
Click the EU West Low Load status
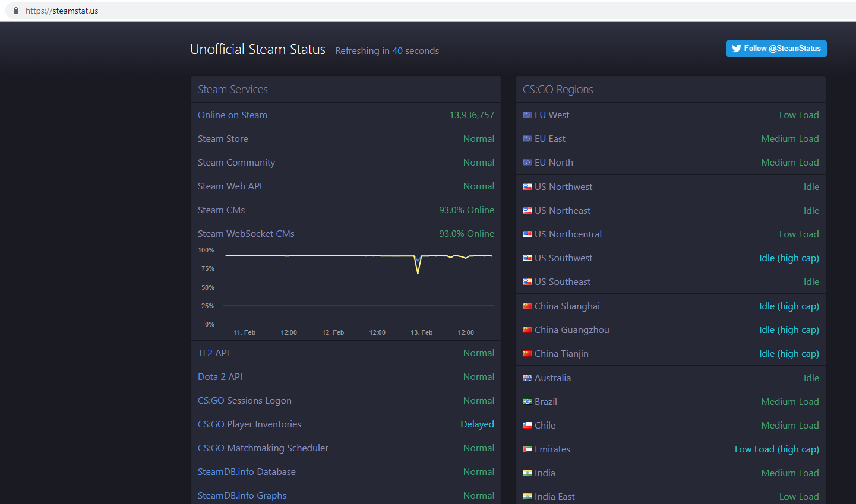coord(799,115)
